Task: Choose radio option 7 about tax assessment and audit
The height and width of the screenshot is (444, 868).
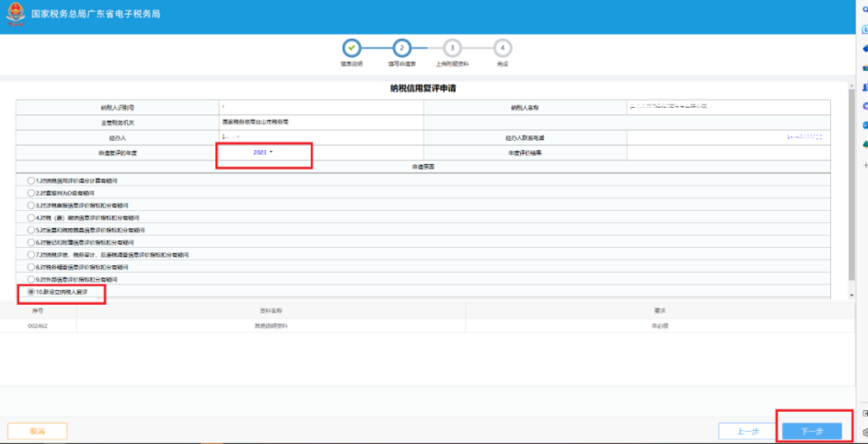Action: pyautogui.click(x=31, y=254)
